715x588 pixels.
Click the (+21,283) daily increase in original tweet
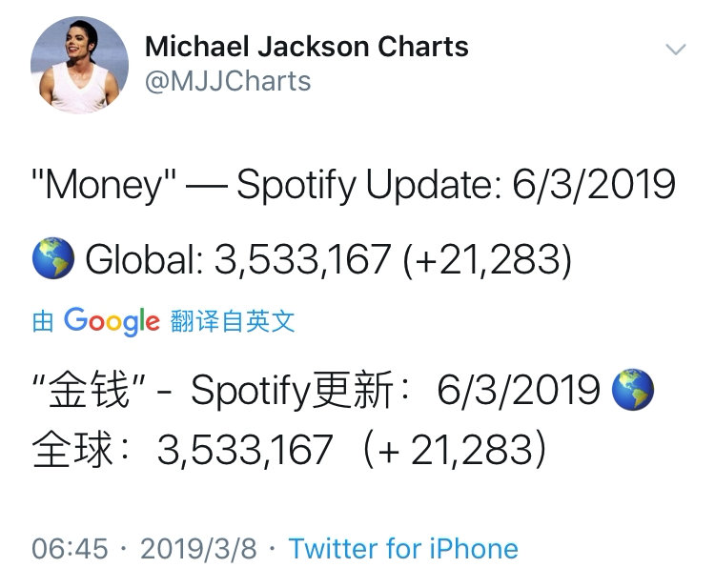tap(487, 259)
